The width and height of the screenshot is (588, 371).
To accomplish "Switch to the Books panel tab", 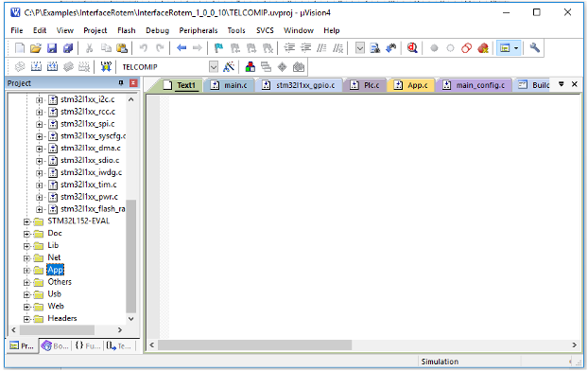I will point(55,345).
